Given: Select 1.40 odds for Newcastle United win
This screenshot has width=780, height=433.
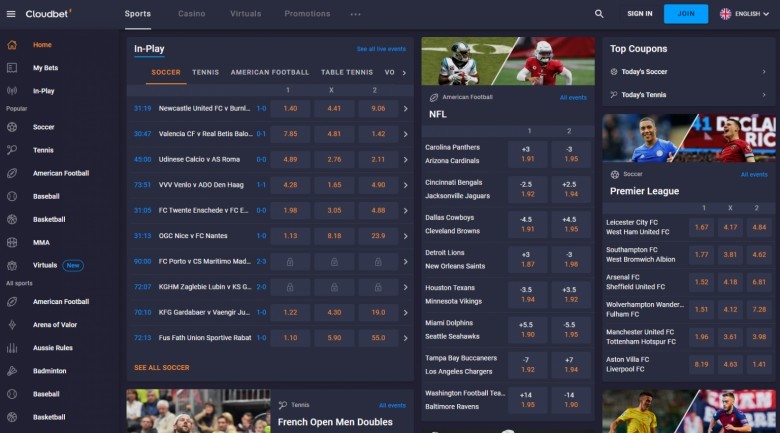Looking at the screenshot, I should (290, 108).
